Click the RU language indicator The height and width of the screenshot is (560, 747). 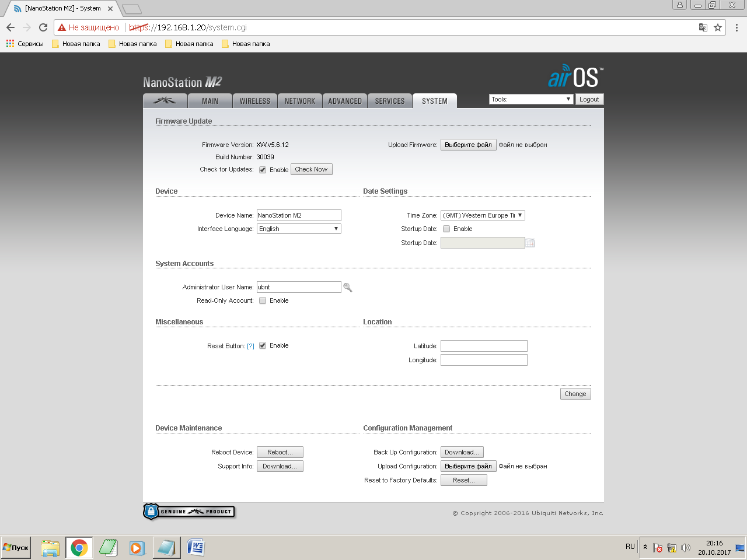click(x=630, y=547)
